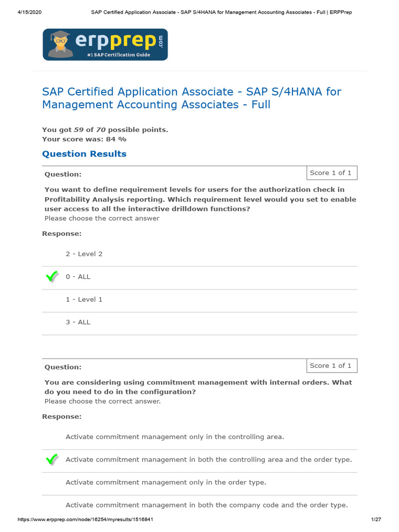Screen dimensions: 399x532
Task: Choose 'company code and the order type' answer
Action: (x=206, y=506)
